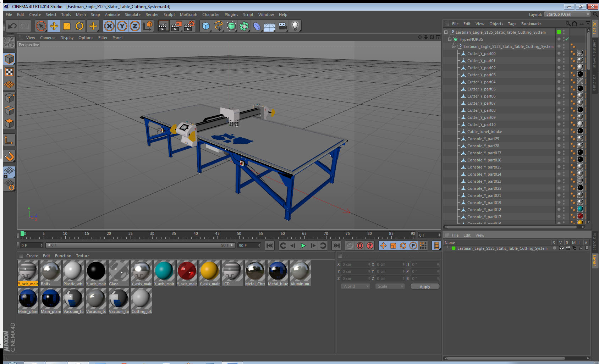Screen dimensions: 599x364
Task: Open the deformer objects icon
Action: pos(257,26)
